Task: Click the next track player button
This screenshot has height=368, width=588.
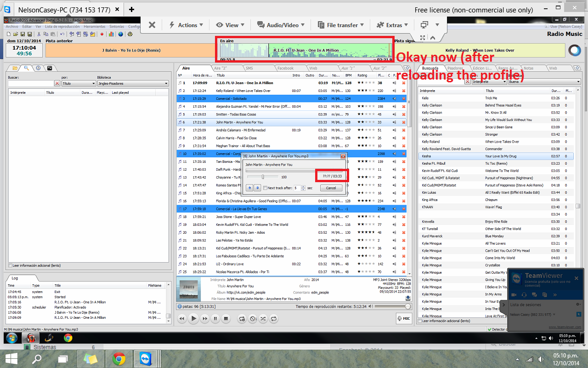Action: coord(205,318)
